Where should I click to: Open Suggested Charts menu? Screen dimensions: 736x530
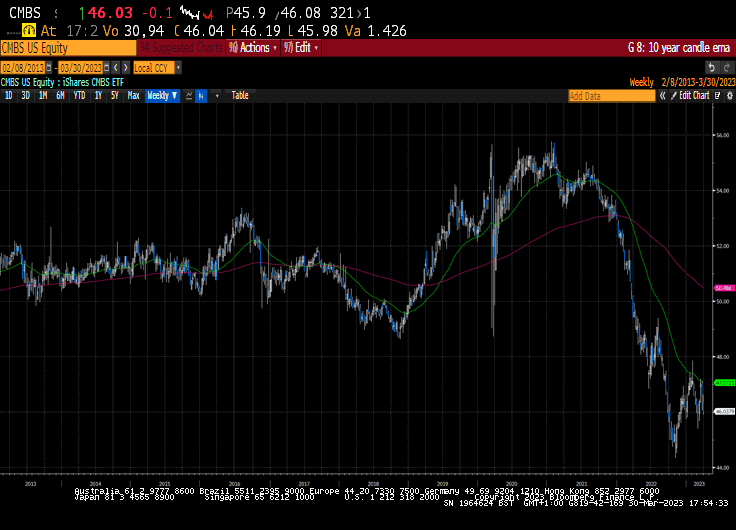tap(181, 47)
